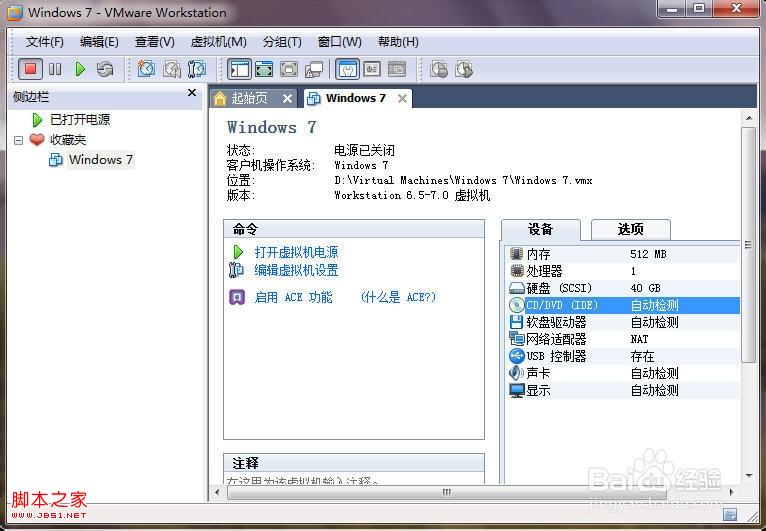Click the (什么是 ACE?) help link
The image size is (766, 531).
398,297
